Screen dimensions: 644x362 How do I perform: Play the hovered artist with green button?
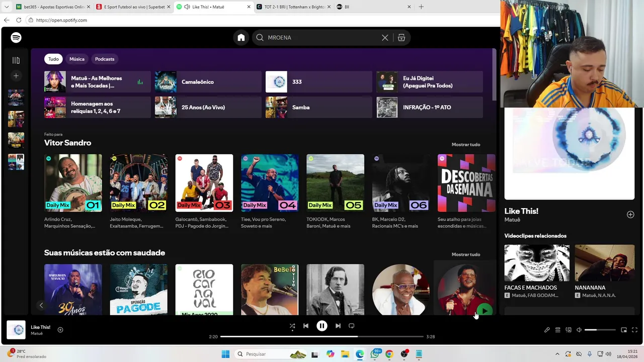click(484, 311)
